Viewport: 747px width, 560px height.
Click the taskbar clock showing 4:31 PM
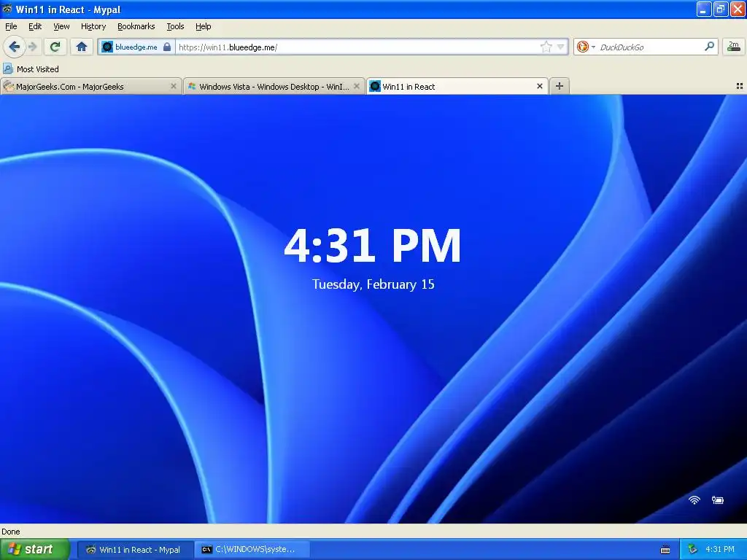[x=720, y=550]
